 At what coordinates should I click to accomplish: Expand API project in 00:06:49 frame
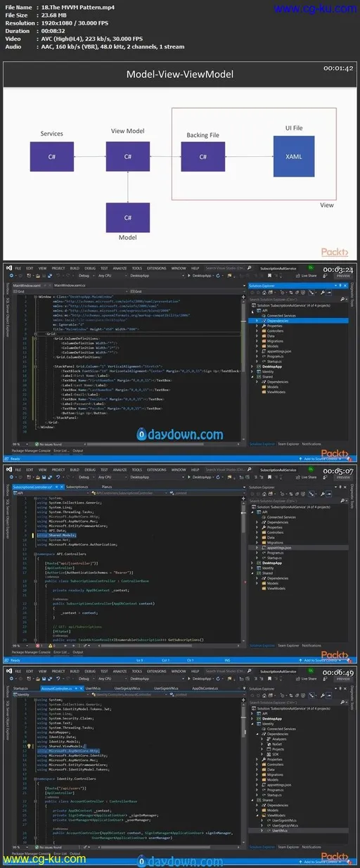[x=253, y=713]
